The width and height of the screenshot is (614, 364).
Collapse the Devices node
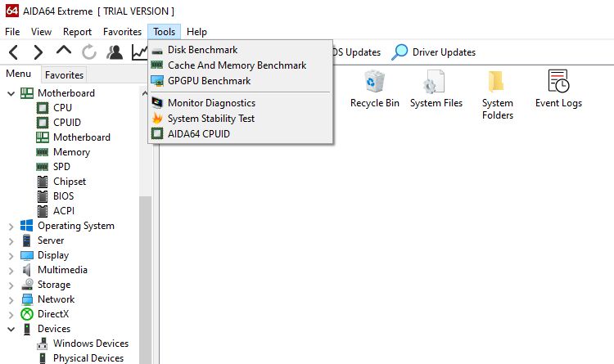11,329
